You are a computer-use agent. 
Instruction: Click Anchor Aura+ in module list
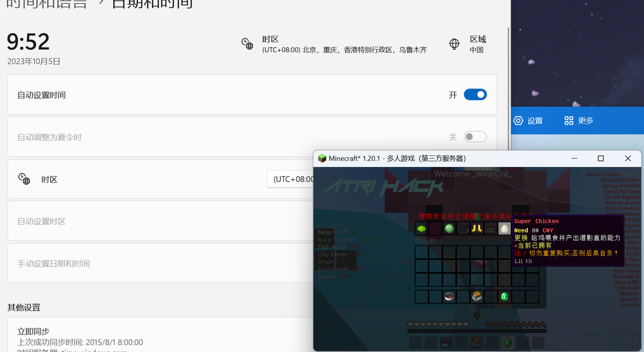click(x=622, y=203)
